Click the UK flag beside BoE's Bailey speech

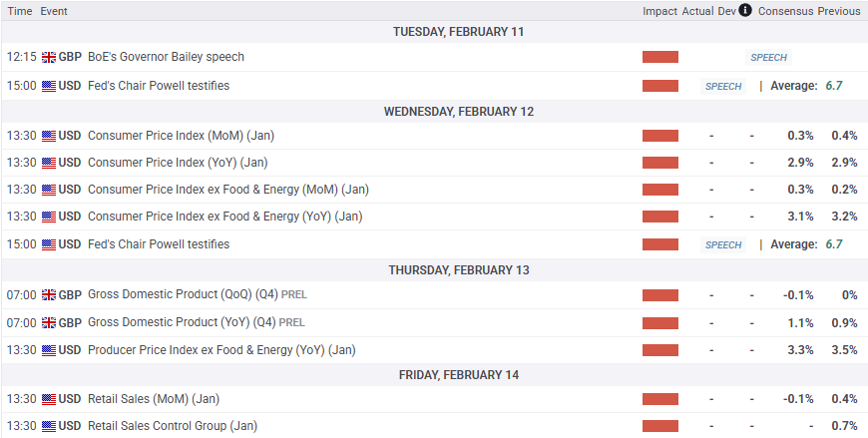click(49, 57)
